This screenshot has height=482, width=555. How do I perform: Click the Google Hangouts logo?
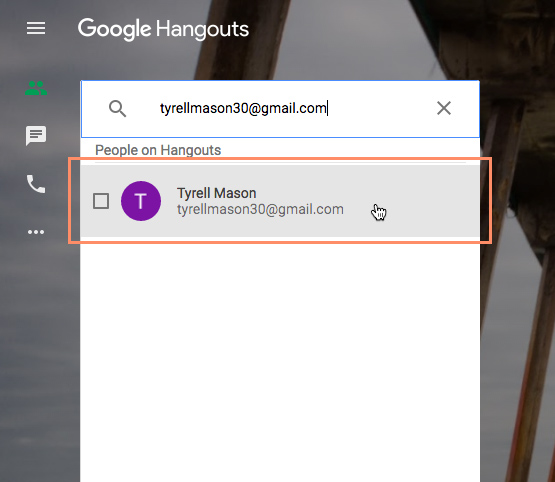[163, 29]
